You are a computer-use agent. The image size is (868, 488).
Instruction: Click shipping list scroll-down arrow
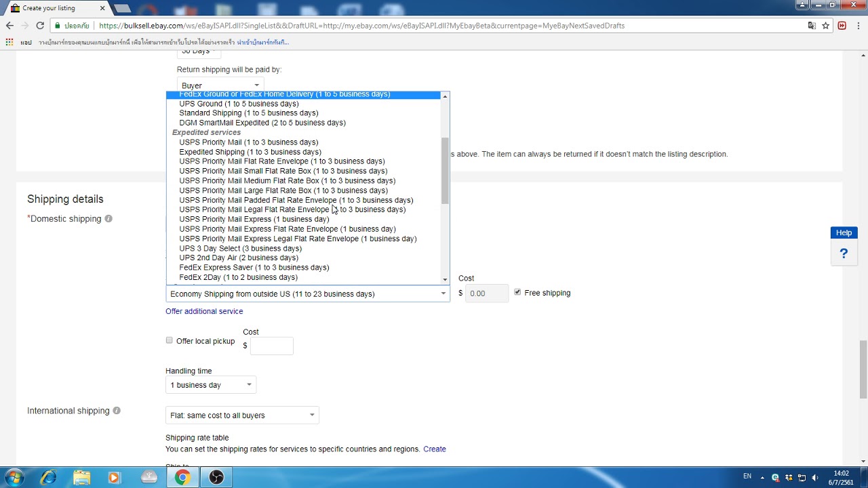(445, 279)
